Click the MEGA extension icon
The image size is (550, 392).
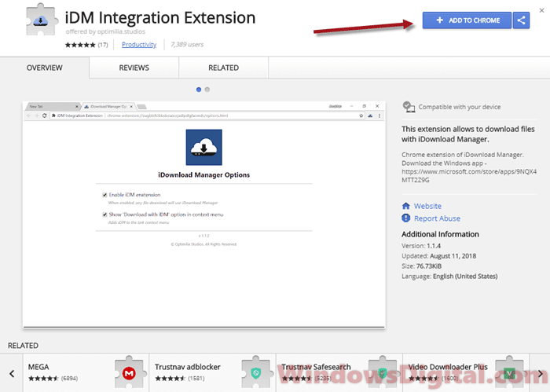click(x=129, y=373)
